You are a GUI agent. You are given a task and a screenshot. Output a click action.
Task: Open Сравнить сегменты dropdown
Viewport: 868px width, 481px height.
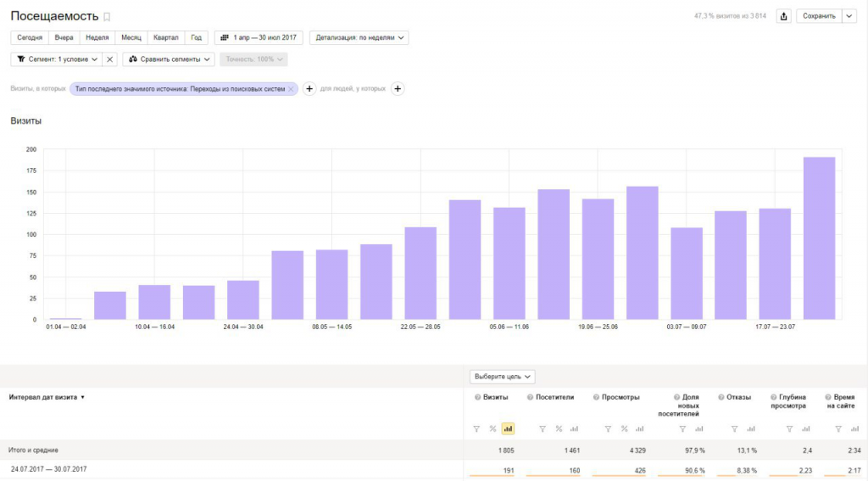169,59
